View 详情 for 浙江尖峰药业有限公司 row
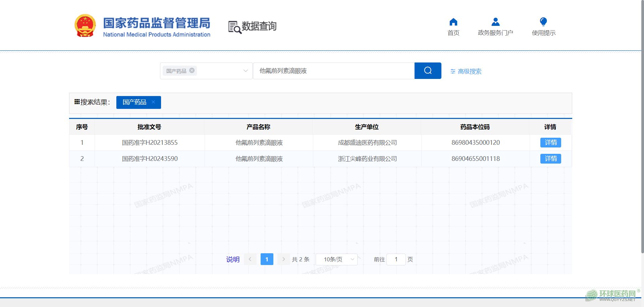644x307 pixels. click(x=550, y=159)
